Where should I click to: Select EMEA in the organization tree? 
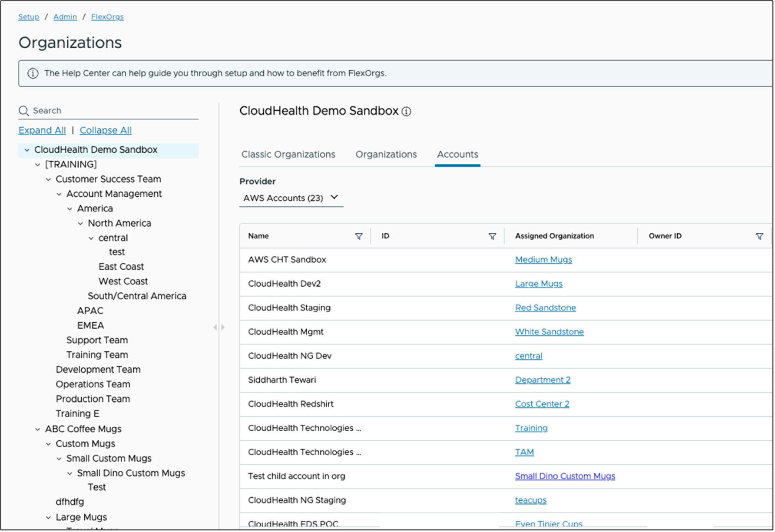(91, 326)
